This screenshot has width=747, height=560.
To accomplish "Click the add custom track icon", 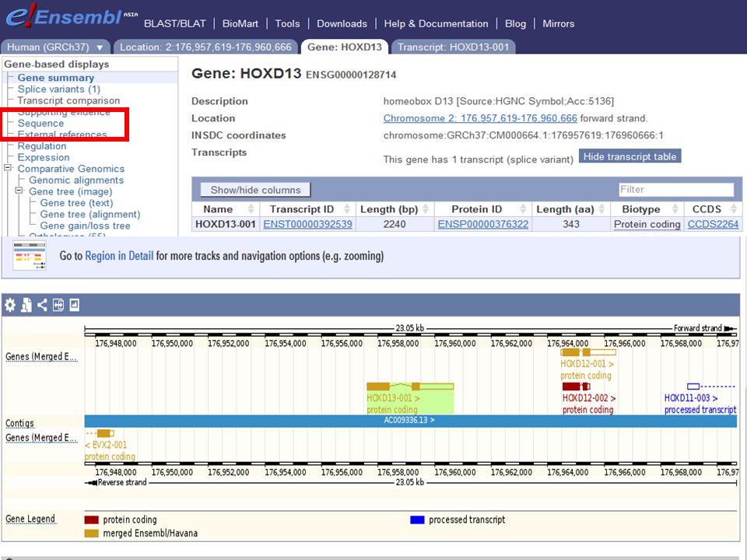I will [26, 305].
